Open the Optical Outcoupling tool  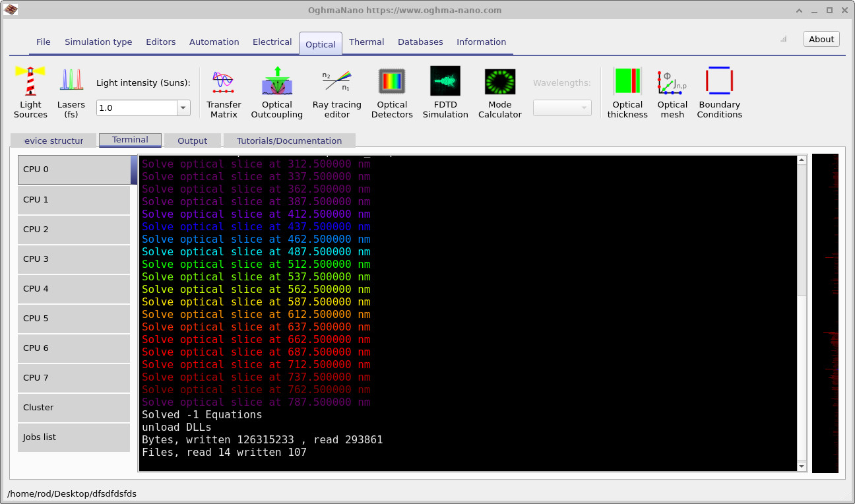pos(276,92)
